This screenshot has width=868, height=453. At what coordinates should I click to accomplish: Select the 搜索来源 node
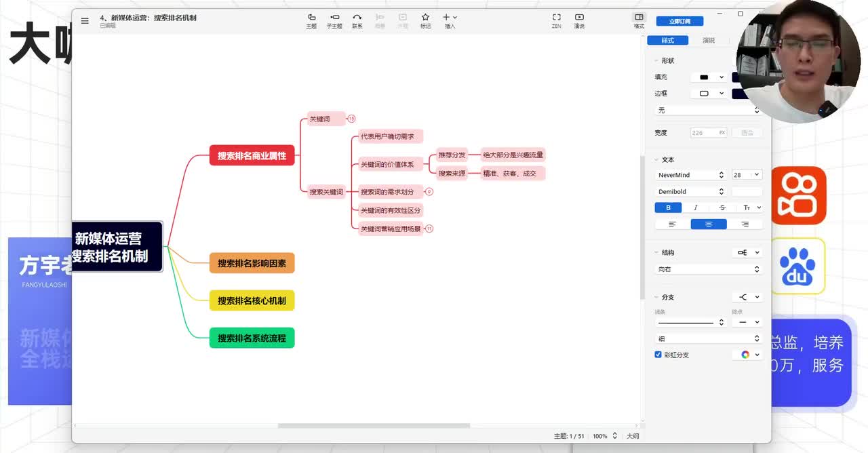click(452, 174)
